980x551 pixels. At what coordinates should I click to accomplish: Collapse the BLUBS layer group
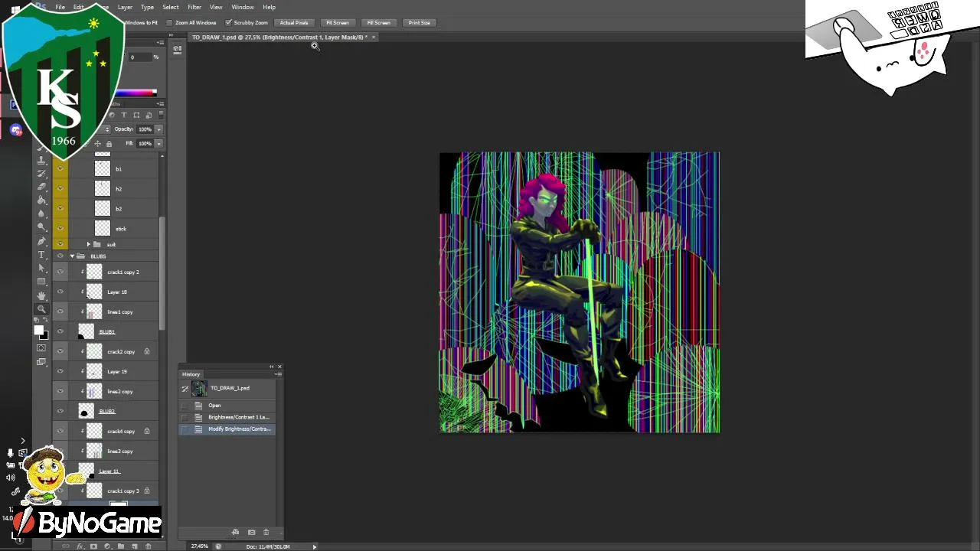[72, 256]
